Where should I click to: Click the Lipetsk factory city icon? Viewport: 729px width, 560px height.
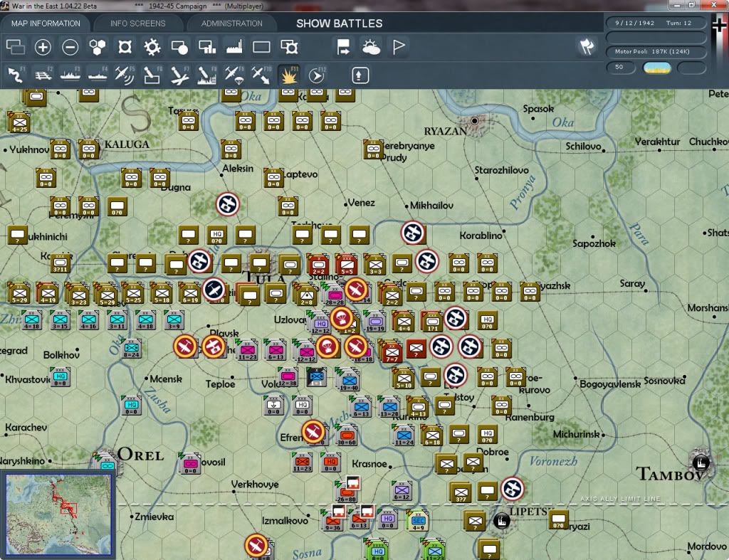501,520
